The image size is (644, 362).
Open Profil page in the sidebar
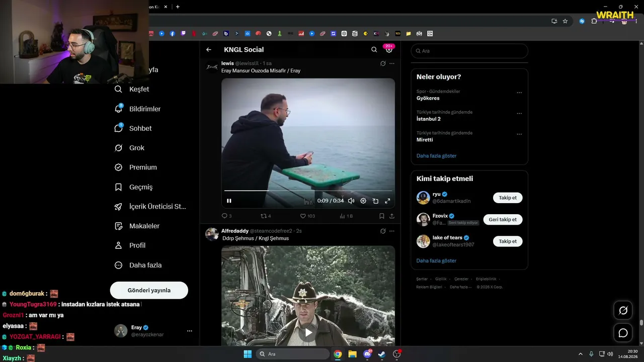[x=130, y=245]
